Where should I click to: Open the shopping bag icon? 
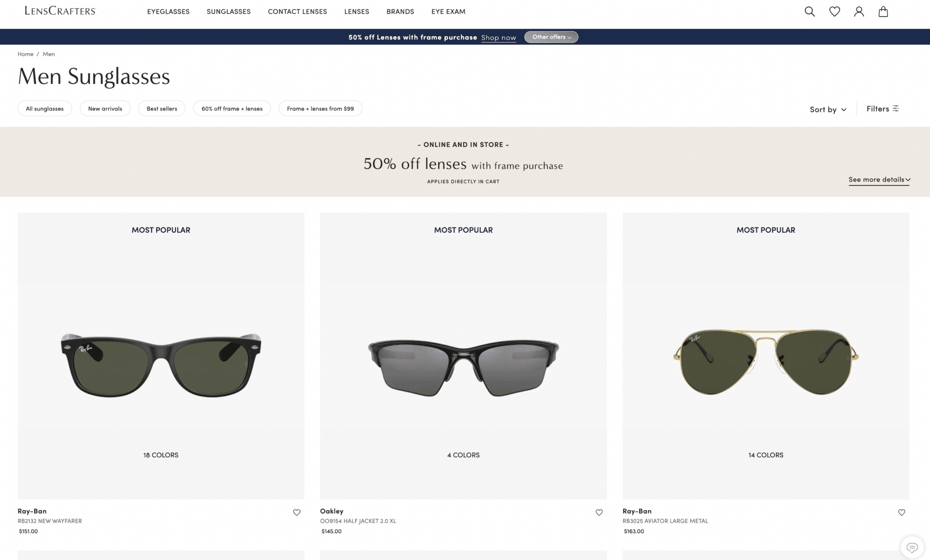coord(883,11)
